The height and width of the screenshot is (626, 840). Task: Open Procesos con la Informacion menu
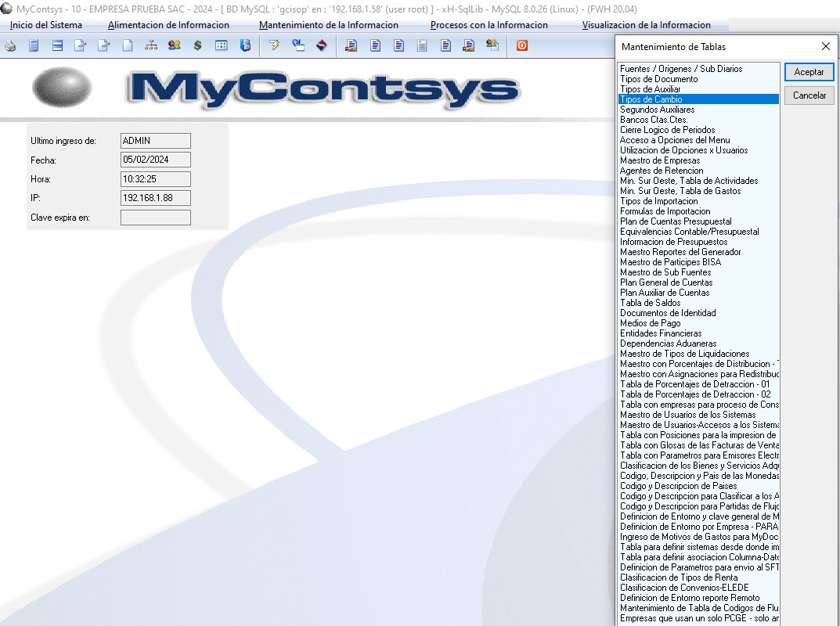pyautogui.click(x=488, y=25)
